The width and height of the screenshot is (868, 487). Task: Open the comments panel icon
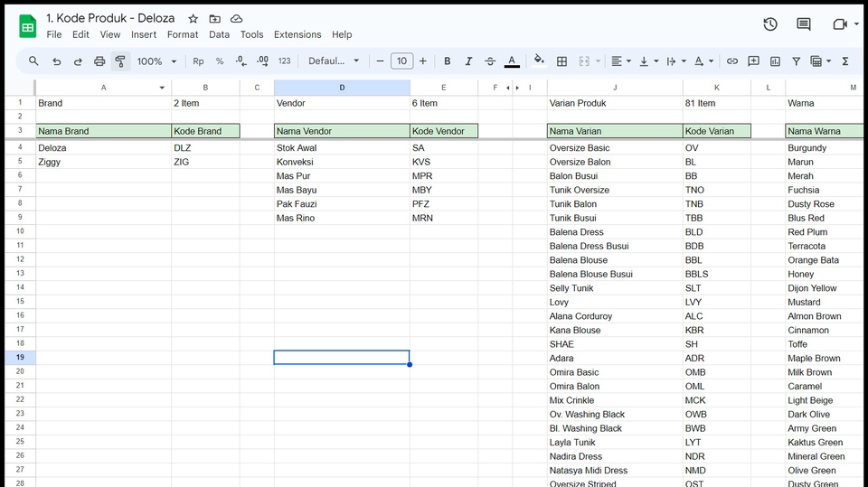coord(803,23)
